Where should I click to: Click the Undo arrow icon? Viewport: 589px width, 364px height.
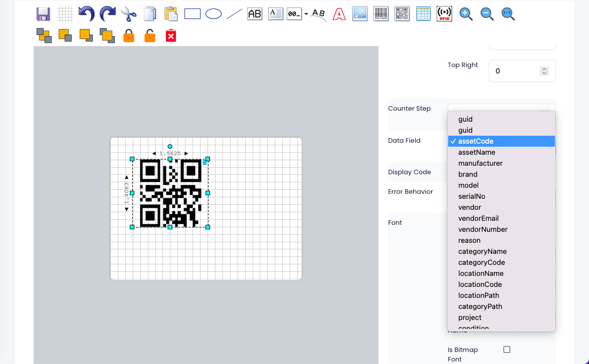86,14
